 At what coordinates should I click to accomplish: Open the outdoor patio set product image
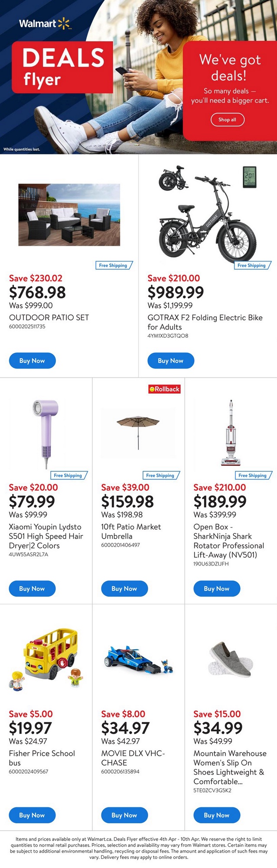(x=69, y=214)
